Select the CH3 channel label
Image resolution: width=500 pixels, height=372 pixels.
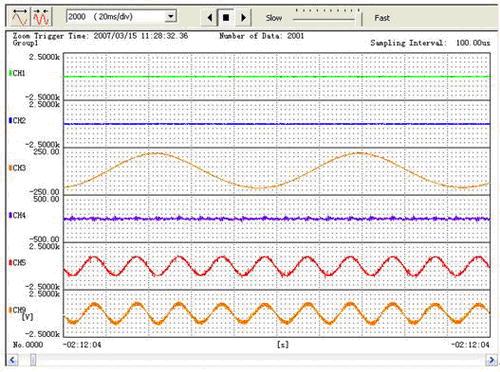click(19, 168)
